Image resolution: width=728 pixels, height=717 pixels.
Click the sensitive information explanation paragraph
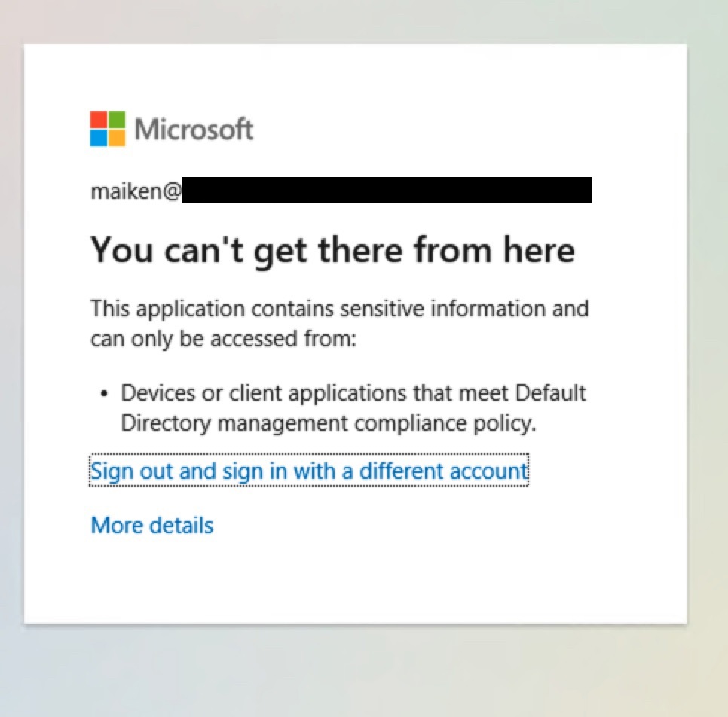(x=340, y=323)
